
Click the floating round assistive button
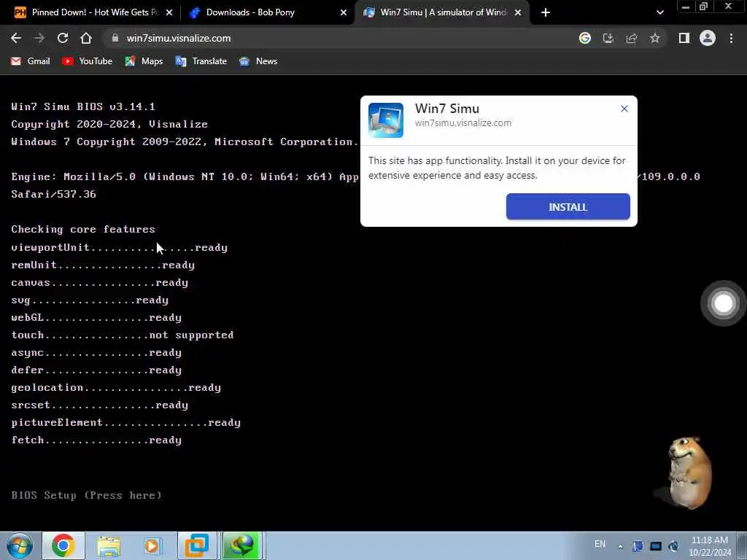(723, 303)
